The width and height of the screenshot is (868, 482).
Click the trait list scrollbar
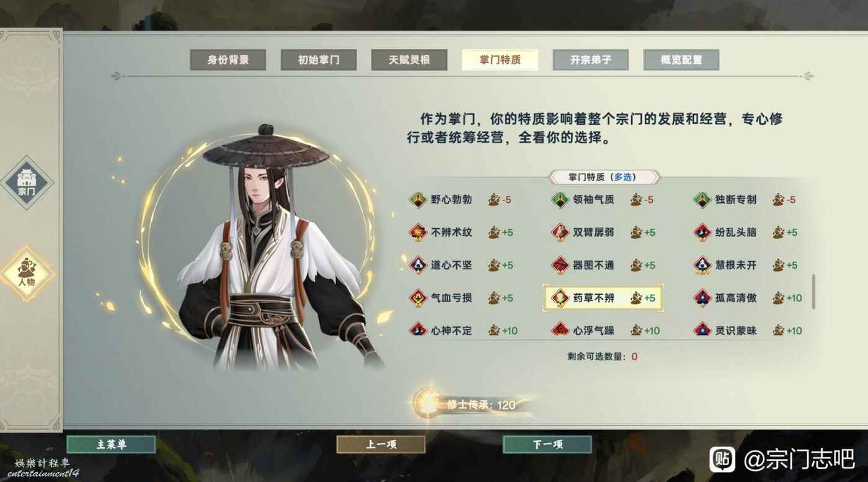[x=813, y=292]
